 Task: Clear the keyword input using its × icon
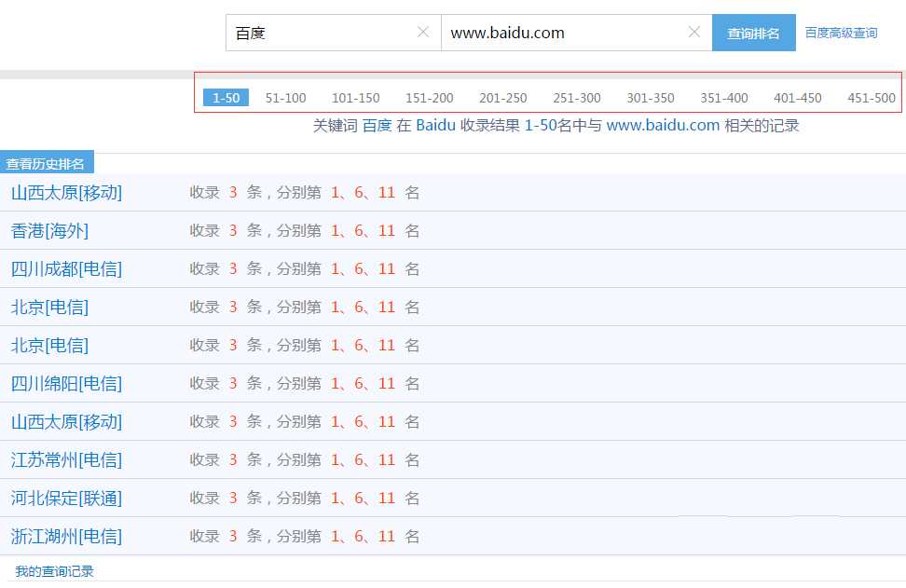tap(424, 32)
